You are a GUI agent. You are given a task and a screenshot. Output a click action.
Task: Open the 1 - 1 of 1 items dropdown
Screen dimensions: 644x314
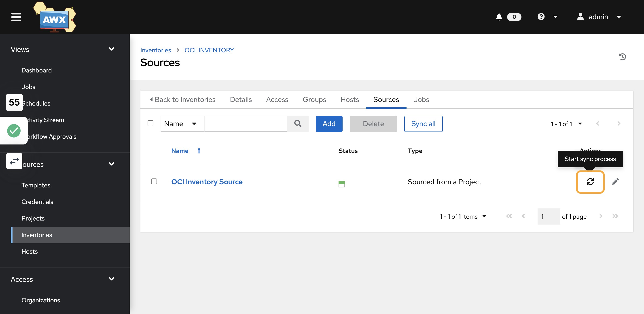pos(463,216)
